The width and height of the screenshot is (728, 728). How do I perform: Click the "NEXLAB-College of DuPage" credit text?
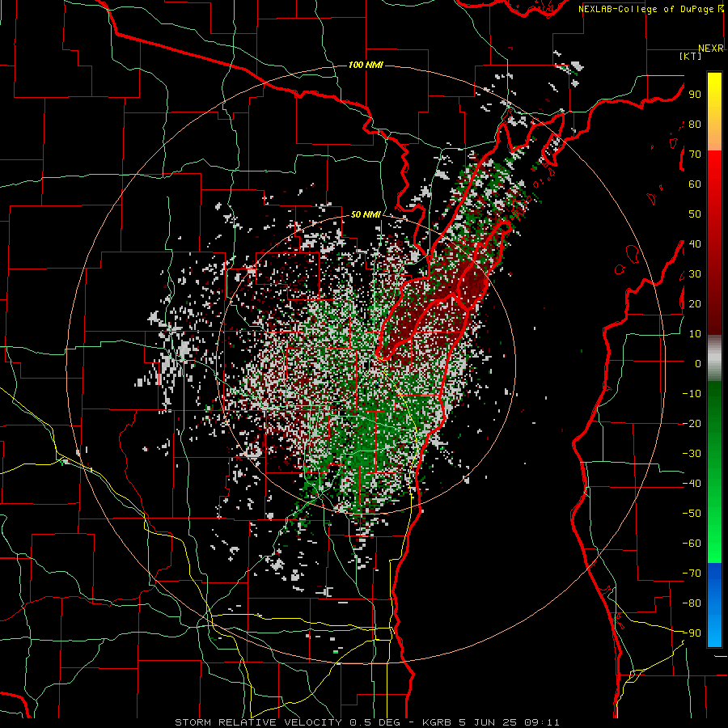pos(645,9)
